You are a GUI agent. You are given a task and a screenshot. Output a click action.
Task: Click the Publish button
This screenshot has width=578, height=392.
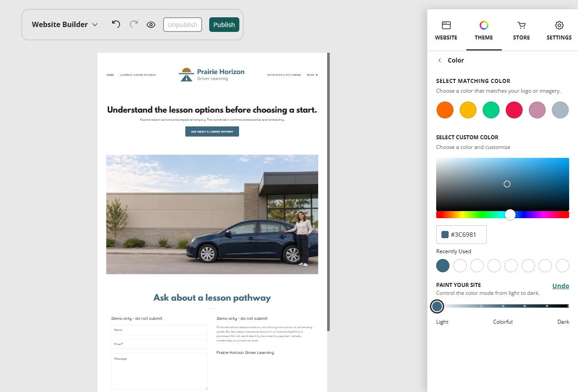tap(224, 24)
